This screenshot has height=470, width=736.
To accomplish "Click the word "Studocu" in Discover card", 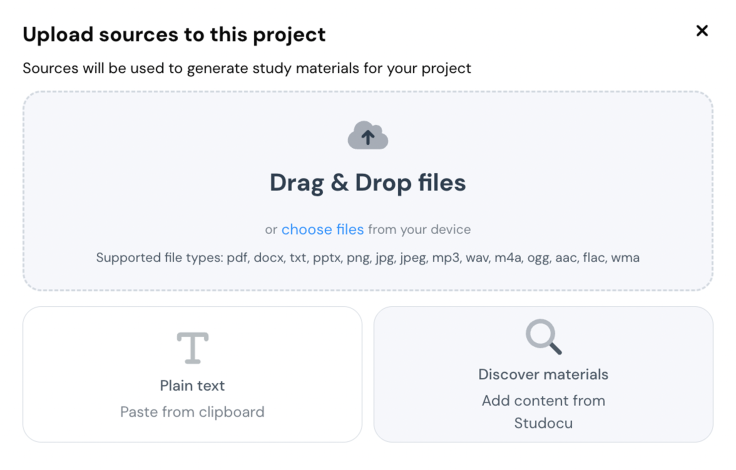I will [x=543, y=422].
